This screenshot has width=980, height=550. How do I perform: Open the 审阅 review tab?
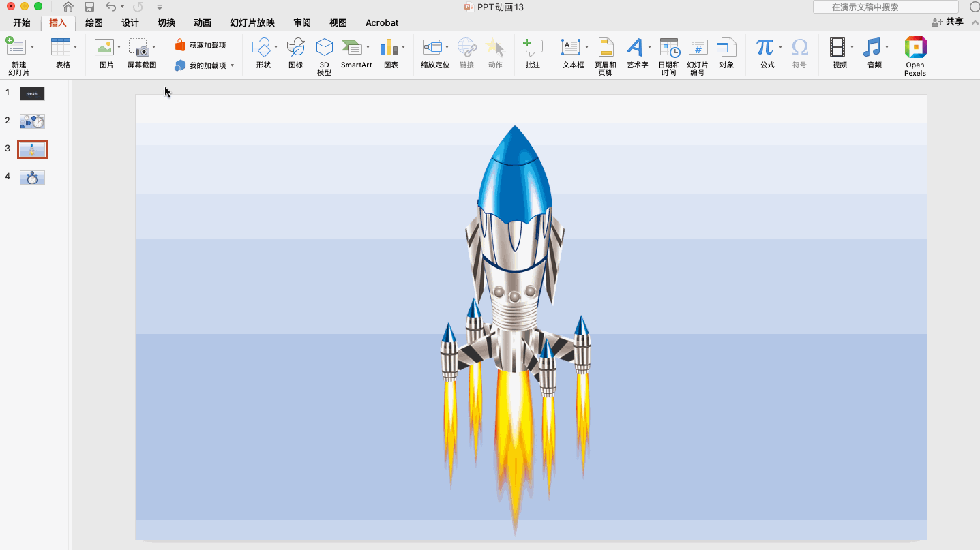point(302,22)
